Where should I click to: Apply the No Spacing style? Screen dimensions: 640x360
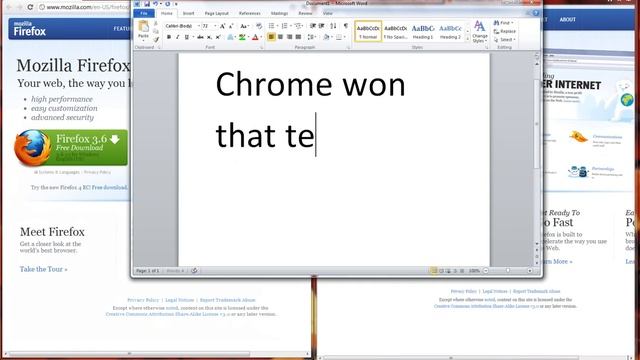[396, 31]
